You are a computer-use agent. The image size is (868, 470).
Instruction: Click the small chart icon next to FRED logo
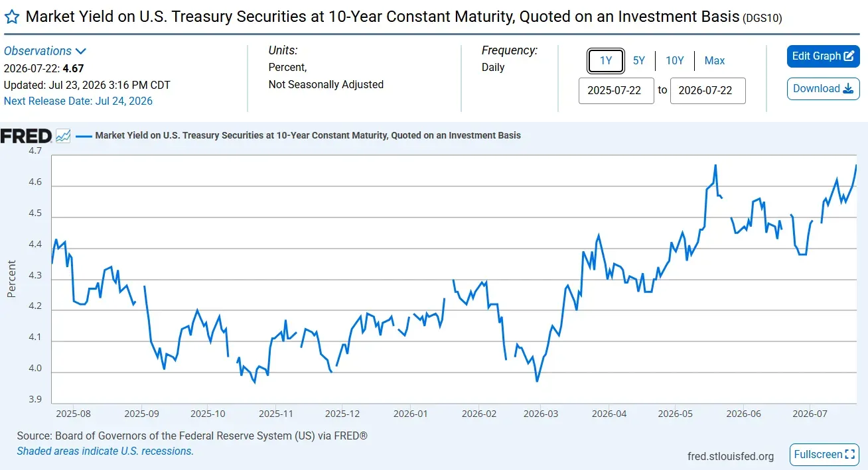click(x=63, y=136)
